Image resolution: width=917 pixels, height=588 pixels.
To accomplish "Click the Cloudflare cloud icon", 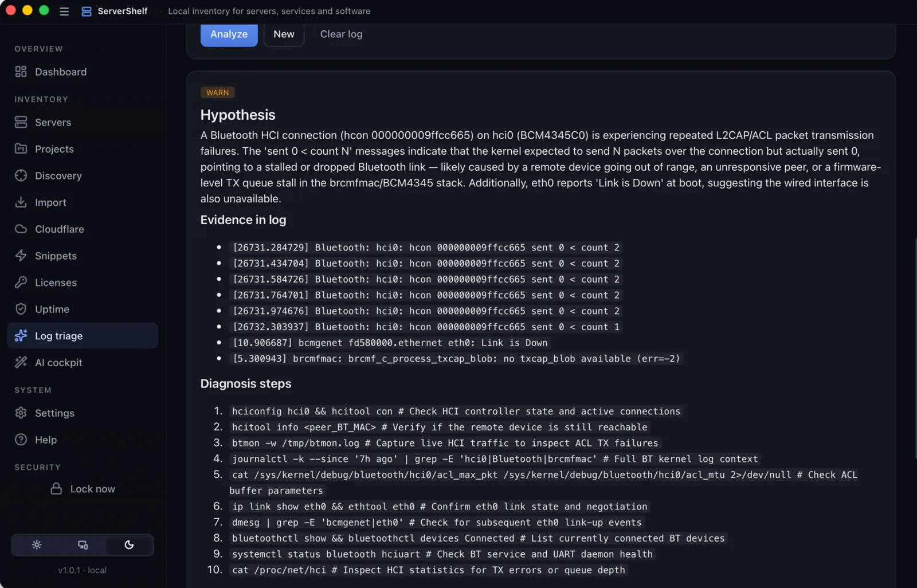I will (21, 229).
